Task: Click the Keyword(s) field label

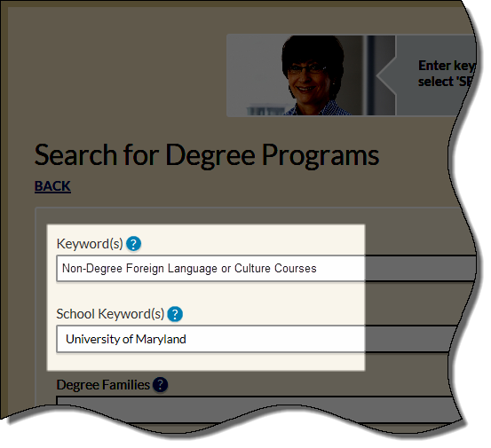Action: click(x=90, y=244)
